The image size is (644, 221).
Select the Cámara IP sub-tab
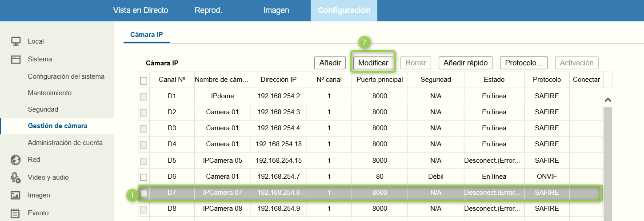(147, 34)
